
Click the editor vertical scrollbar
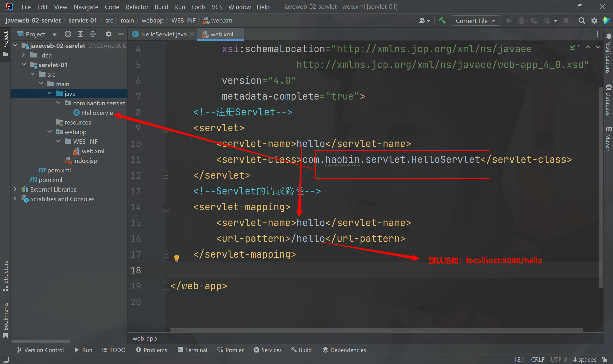[601, 187]
